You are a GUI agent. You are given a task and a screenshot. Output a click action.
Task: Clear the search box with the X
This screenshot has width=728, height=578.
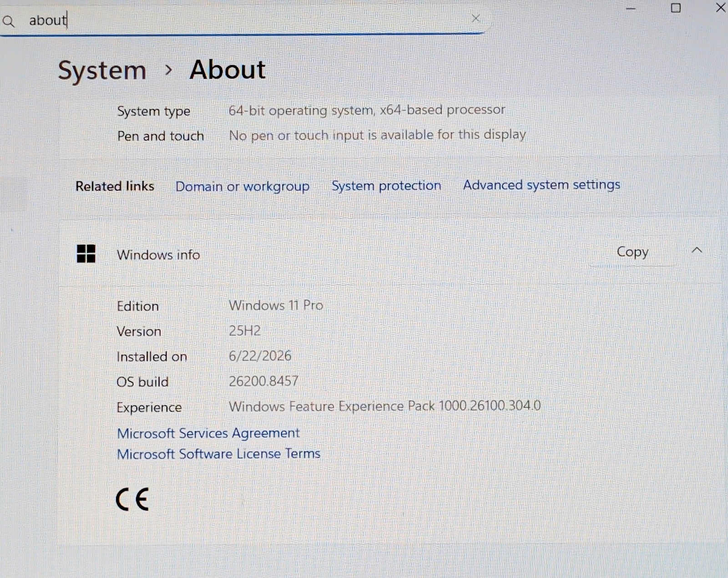(x=475, y=18)
